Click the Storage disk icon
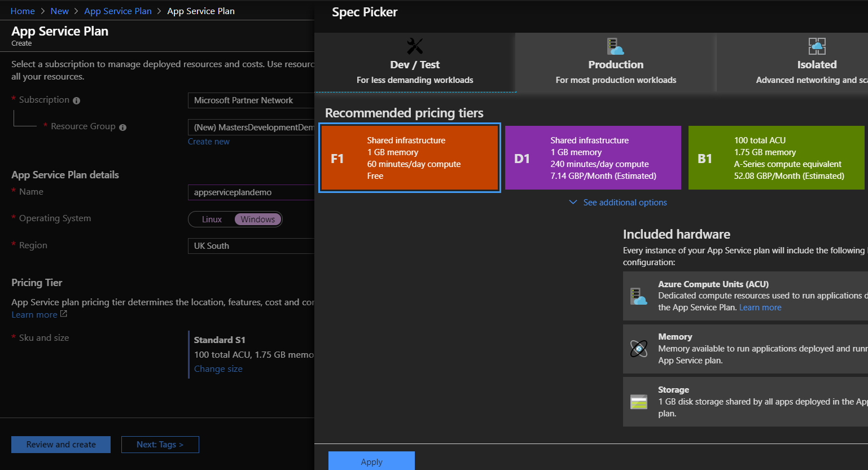Image resolution: width=868 pixels, height=470 pixels. [638, 401]
